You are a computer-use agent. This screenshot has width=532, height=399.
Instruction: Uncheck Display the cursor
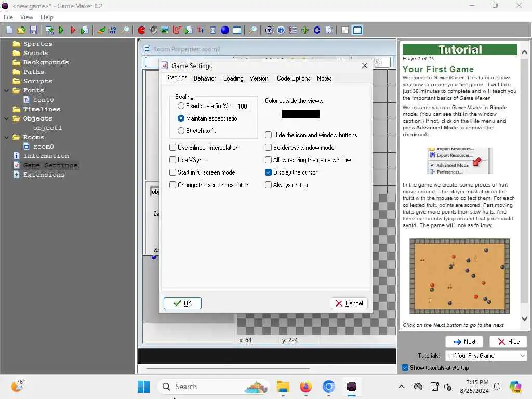pyautogui.click(x=269, y=172)
